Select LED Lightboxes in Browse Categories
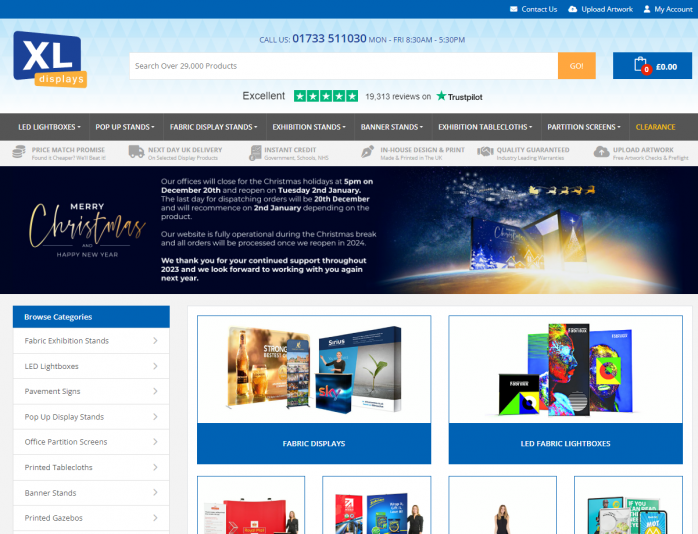 click(91, 366)
